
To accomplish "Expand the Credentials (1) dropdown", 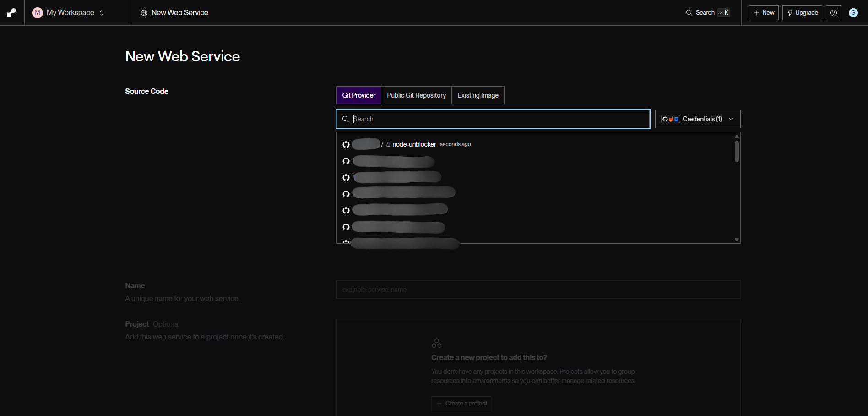I will click(698, 119).
